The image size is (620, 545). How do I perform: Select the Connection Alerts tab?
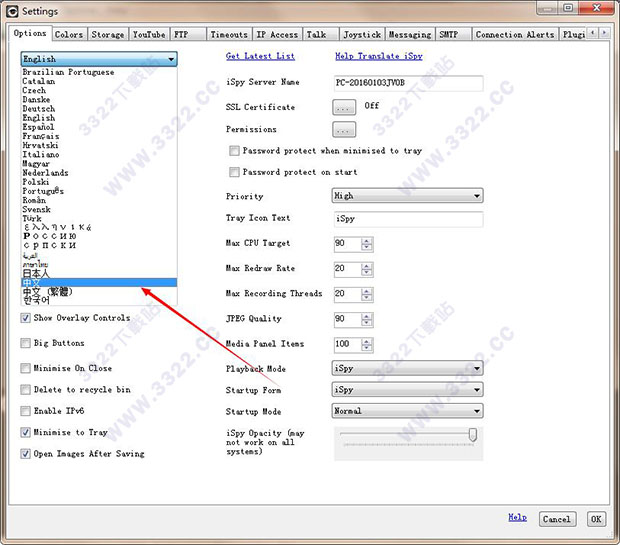[x=515, y=35]
